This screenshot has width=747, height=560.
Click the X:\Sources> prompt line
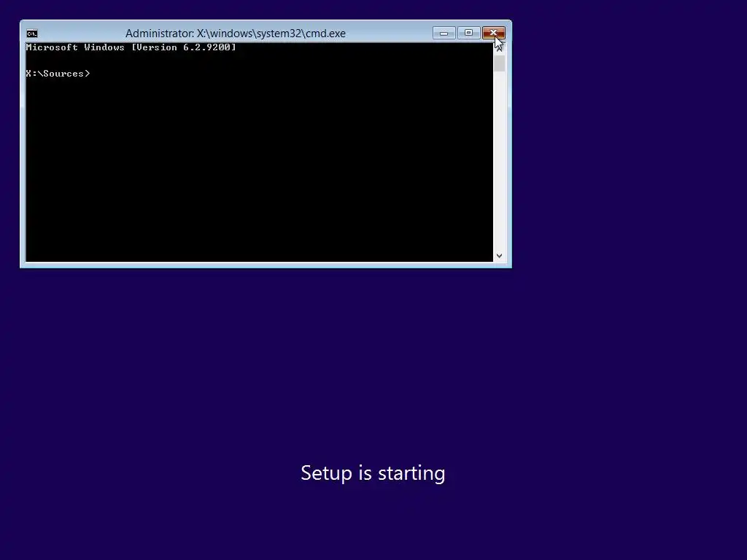tap(58, 74)
